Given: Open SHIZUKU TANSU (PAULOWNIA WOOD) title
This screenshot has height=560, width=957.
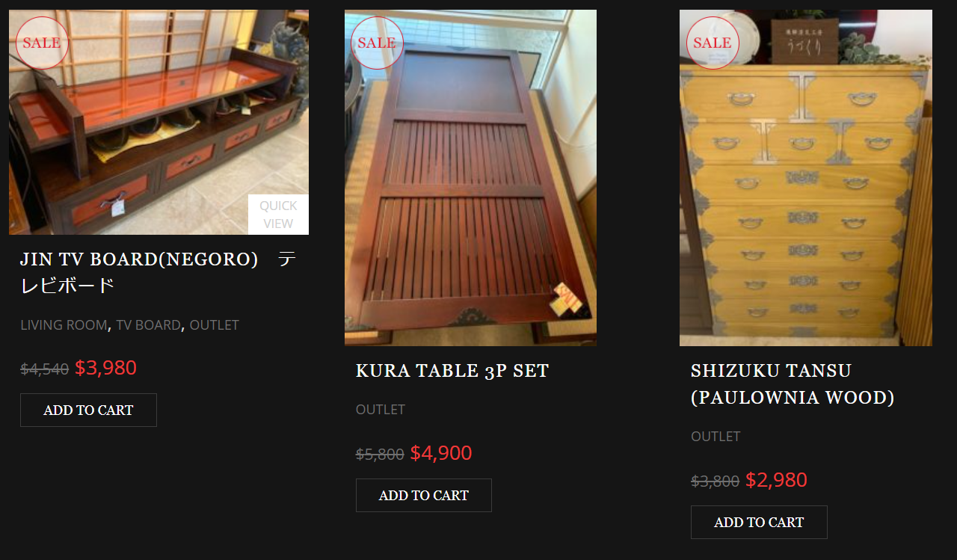Looking at the screenshot, I should coord(793,384).
